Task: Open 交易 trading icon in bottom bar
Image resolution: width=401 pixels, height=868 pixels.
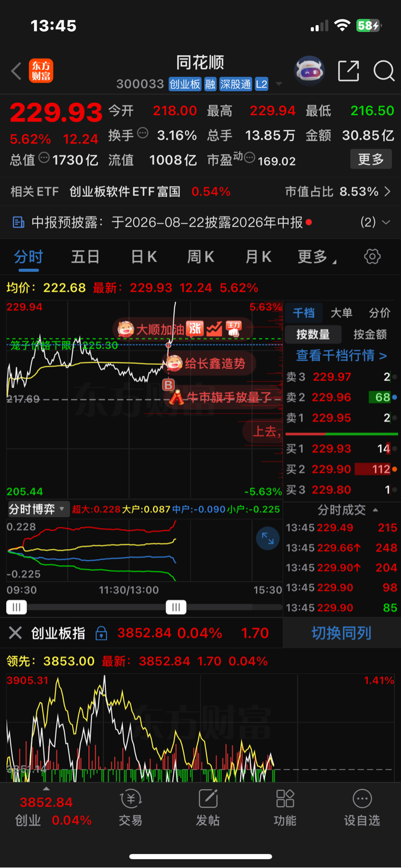Action: tap(131, 808)
